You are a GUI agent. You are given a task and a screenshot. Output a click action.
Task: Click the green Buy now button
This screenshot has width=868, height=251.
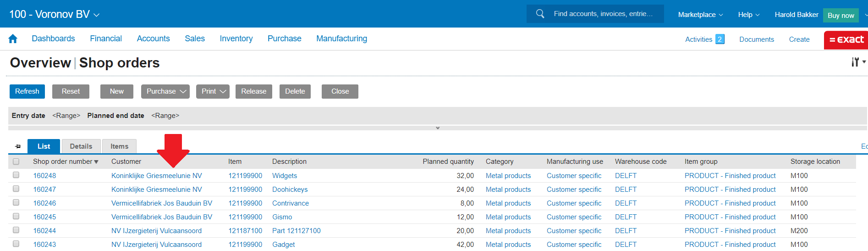coord(841,15)
